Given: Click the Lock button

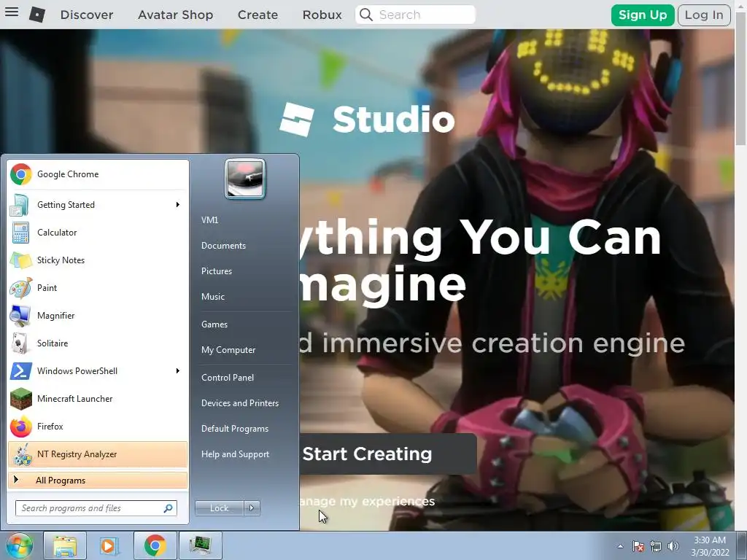Looking at the screenshot, I should pos(220,508).
